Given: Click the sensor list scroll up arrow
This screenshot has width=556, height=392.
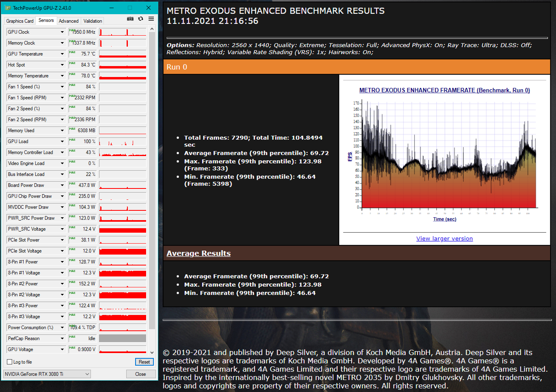Looking at the screenshot, I should pyautogui.click(x=152, y=29).
